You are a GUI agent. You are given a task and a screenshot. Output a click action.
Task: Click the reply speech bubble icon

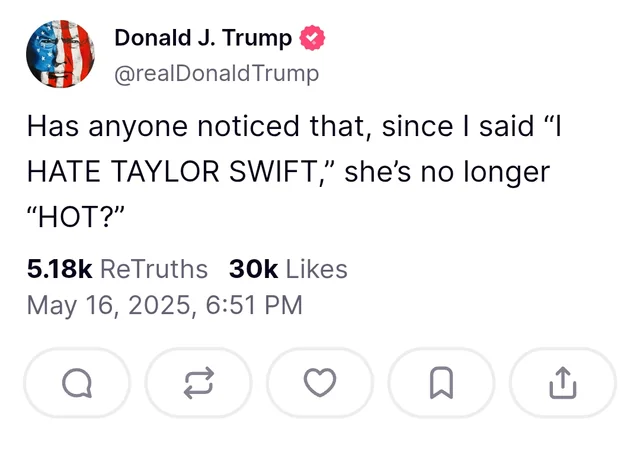[77, 382]
